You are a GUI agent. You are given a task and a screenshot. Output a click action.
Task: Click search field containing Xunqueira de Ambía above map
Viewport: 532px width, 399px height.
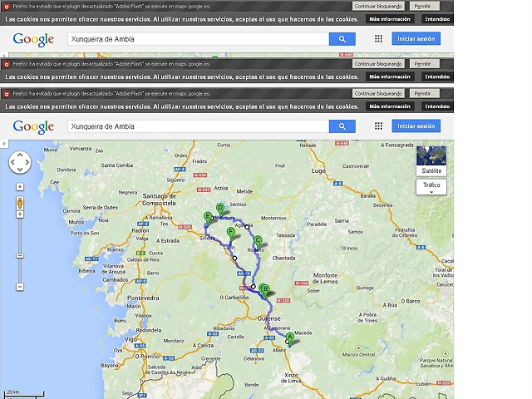coord(198,126)
